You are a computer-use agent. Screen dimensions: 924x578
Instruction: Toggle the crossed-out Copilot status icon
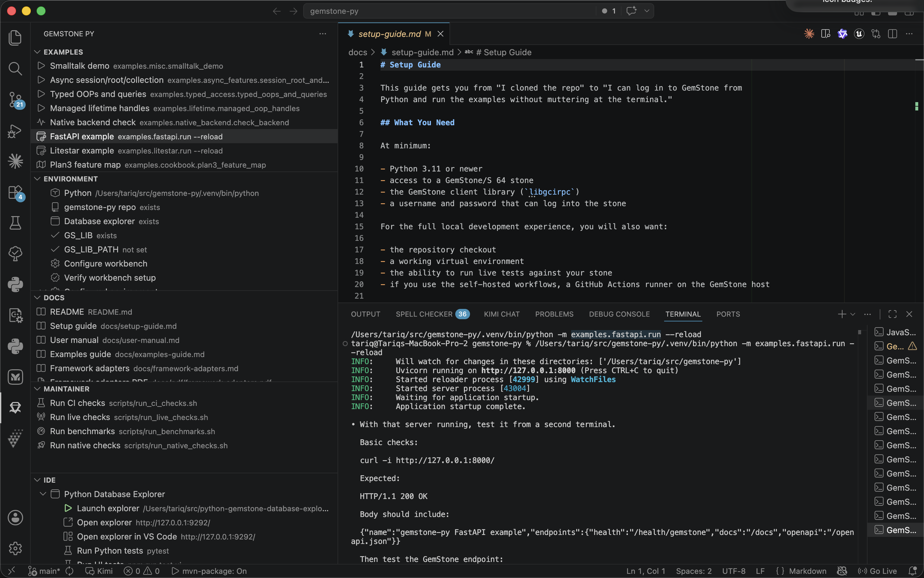coord(842,571)
